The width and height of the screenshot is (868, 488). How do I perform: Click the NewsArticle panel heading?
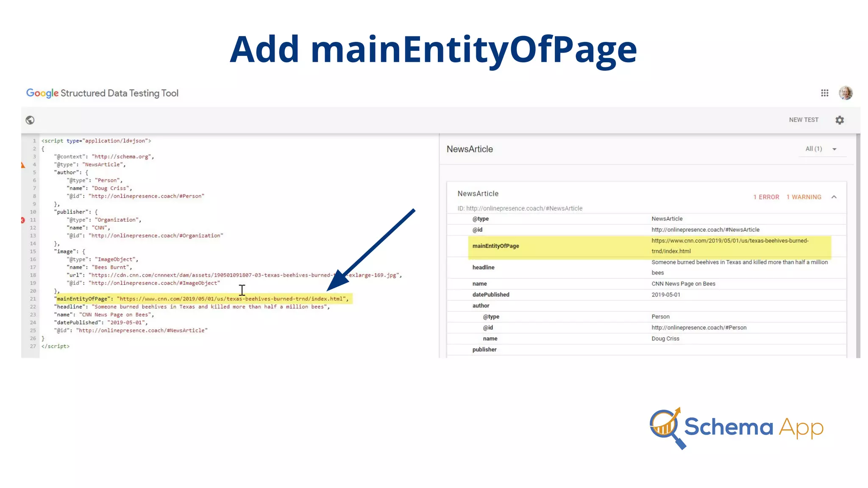pyautogui.click(x=470, y=149)
